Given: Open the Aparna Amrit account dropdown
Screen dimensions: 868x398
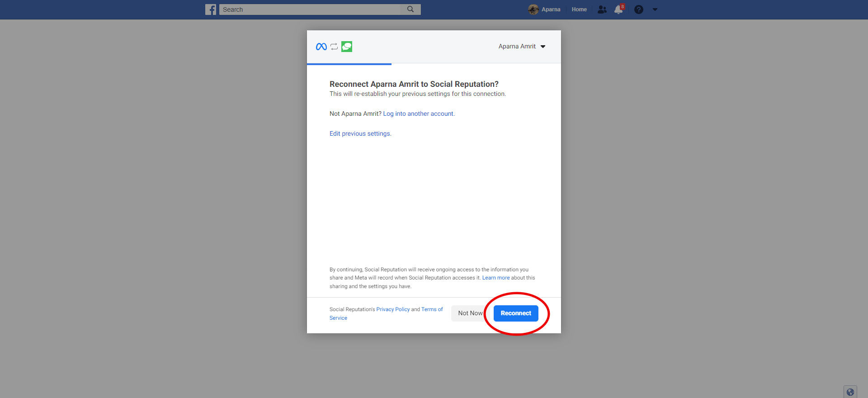Looking at the screenshot, I should 522,47.
